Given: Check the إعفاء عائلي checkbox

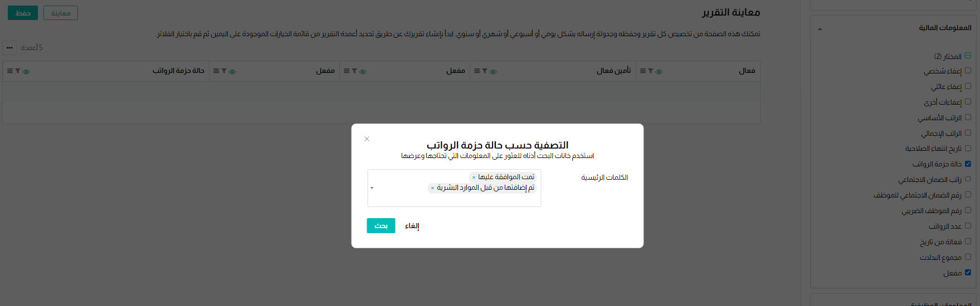Looking at the screenshot, I should click(x=968, y=86).
